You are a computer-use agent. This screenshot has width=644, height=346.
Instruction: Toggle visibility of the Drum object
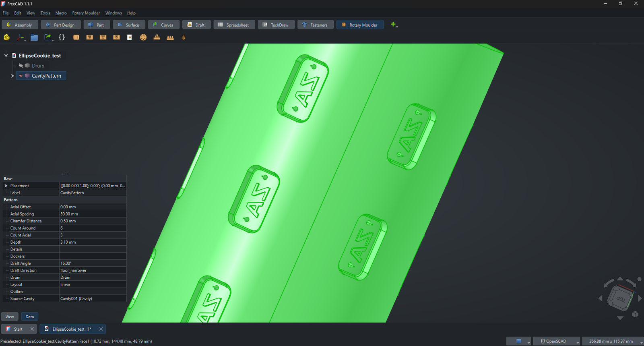point(21,66)
